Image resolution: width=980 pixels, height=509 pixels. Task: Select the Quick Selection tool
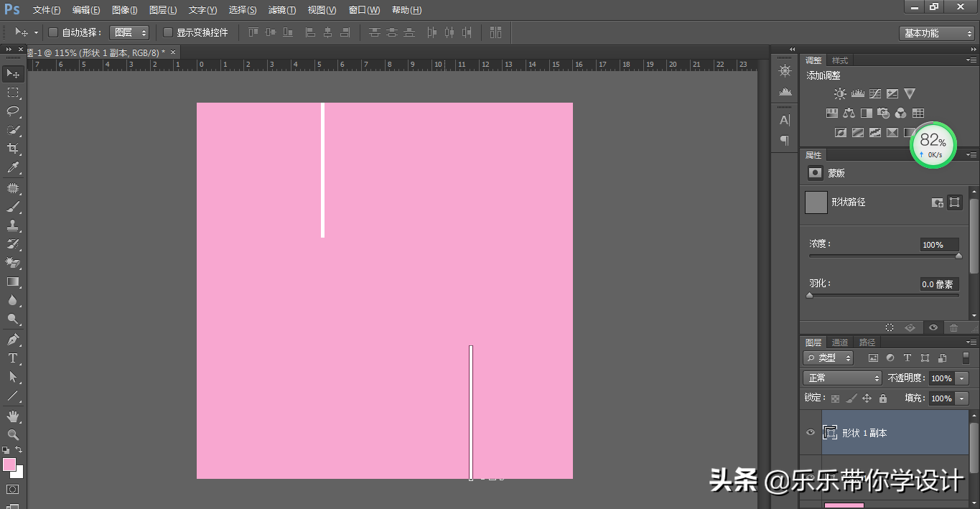tap(13, 130)
